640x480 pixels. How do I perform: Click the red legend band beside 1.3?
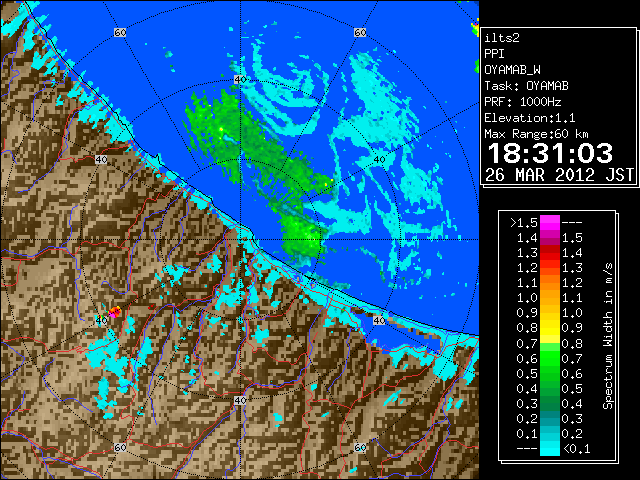click(x=550, y=253)
